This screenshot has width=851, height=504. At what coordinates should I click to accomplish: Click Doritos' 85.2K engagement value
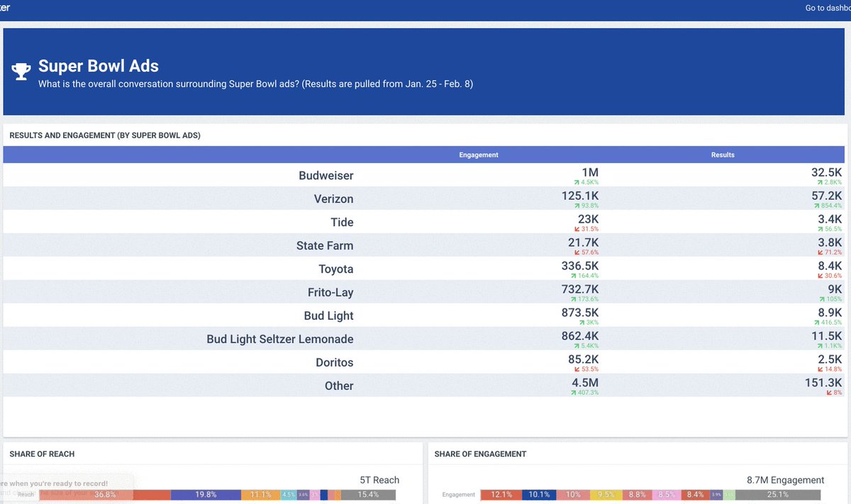584,359
